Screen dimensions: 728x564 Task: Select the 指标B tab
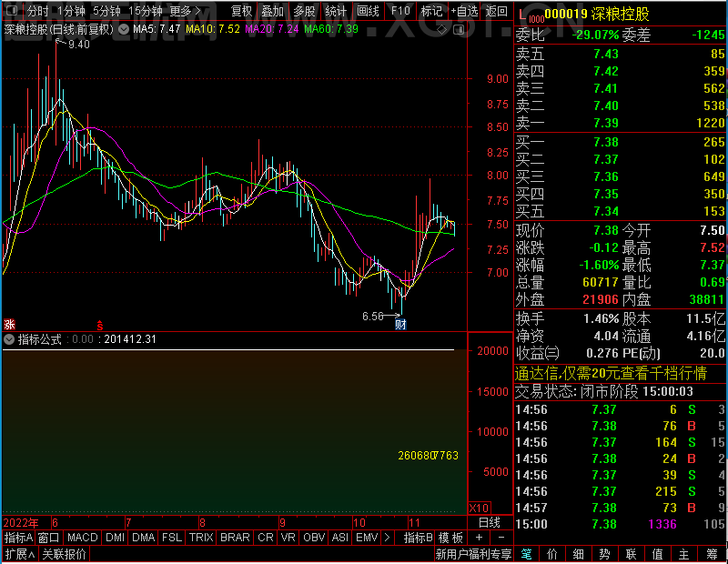pos(419,538)
